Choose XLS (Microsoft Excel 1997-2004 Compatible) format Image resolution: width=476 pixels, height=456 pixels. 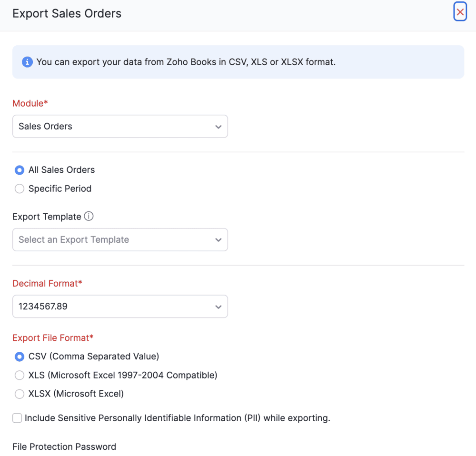pyautogui.click(x=19, y=375)
